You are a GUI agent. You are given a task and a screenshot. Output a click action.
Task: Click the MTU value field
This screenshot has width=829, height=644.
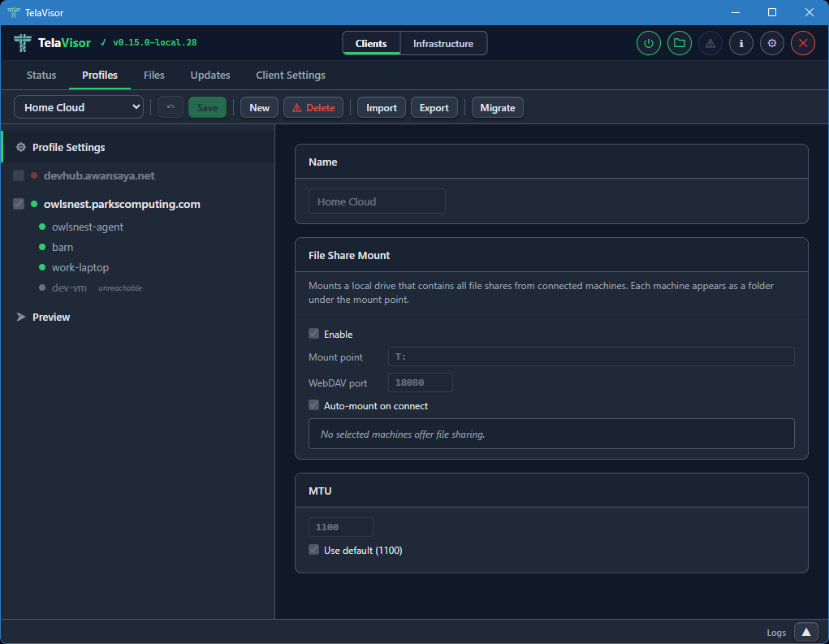tap(341, 526)
